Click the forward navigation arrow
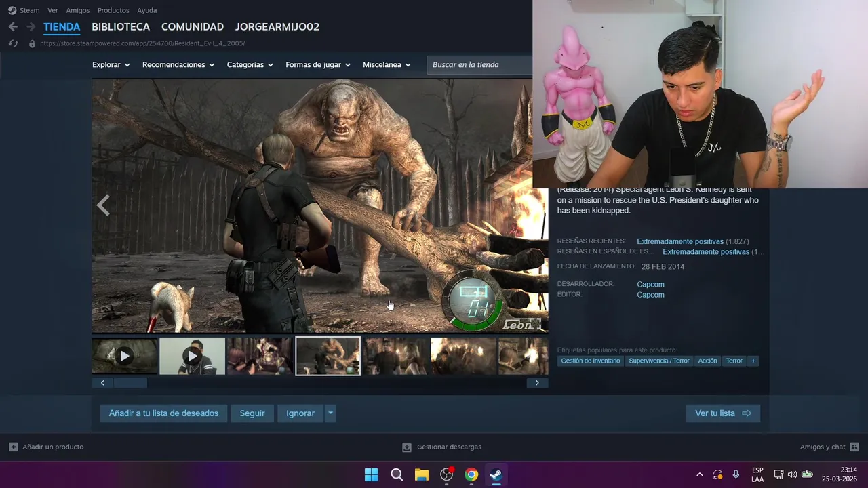868x488 pixels. pos(31,27)
